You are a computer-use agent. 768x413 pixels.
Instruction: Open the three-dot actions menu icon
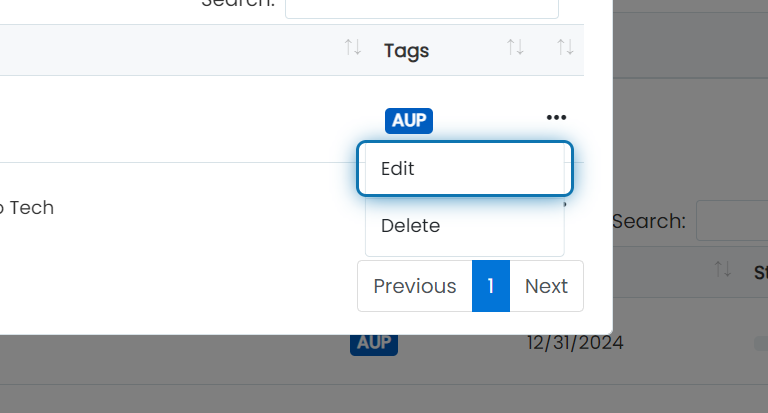tap(556, 118)
